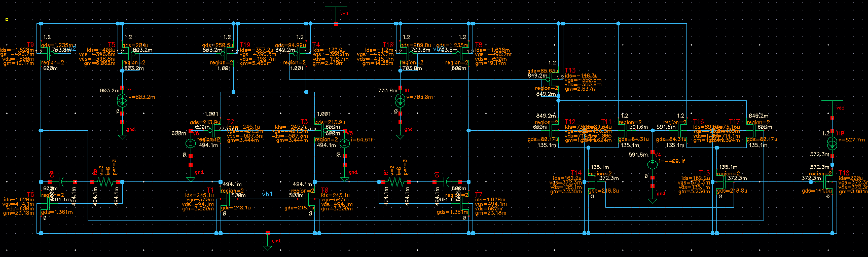Click the gm=2.419m value of T4
The width and height of the screenshot is (868, 257).
(x=328, y=64)
